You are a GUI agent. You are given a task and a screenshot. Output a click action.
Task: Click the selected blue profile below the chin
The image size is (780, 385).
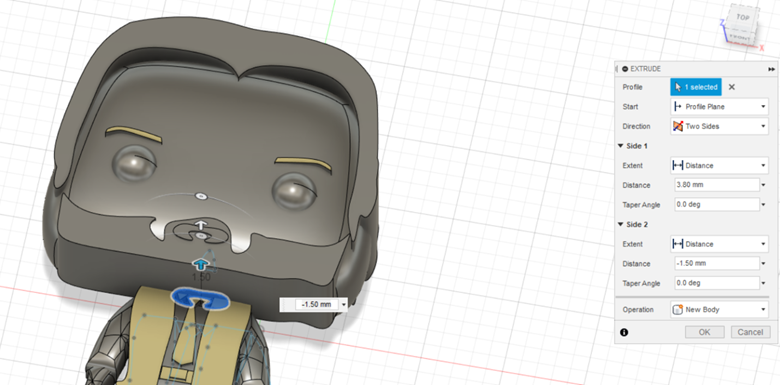click(x=200, y=298)
